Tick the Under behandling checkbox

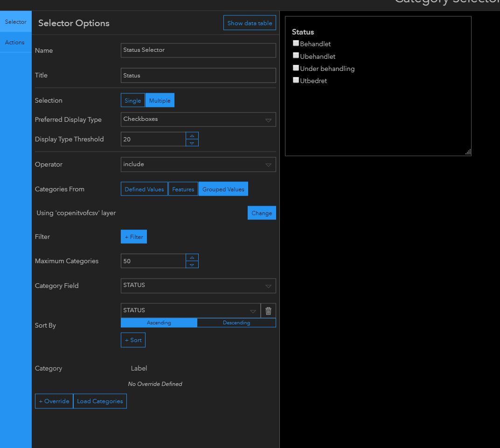tap(296, 68)
